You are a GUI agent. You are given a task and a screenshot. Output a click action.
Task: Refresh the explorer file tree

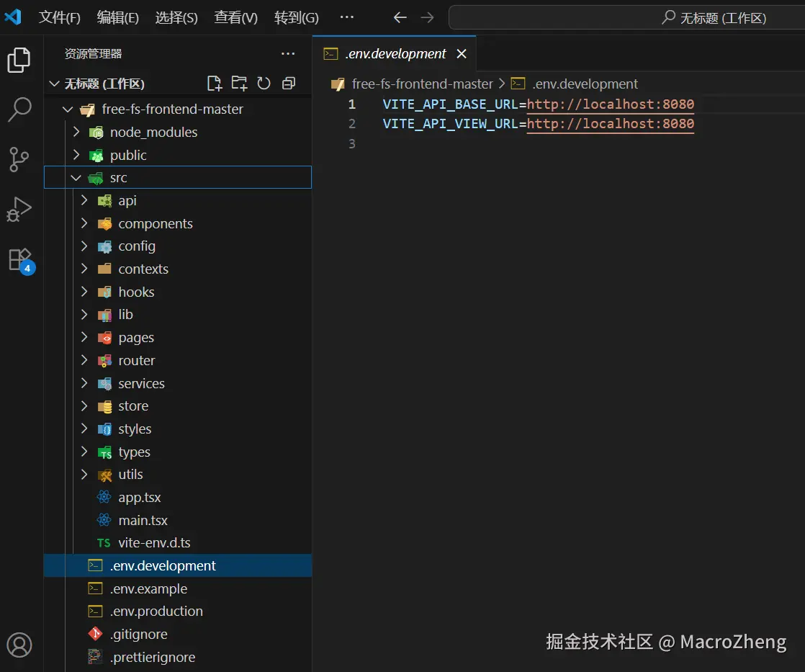[264, 84]
